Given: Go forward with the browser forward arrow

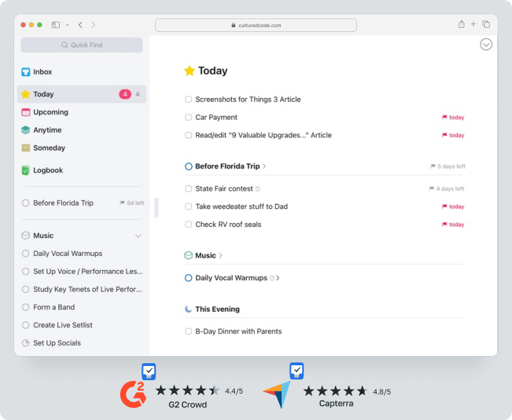Looking at the screenshot, I should [x=93, y=25].
